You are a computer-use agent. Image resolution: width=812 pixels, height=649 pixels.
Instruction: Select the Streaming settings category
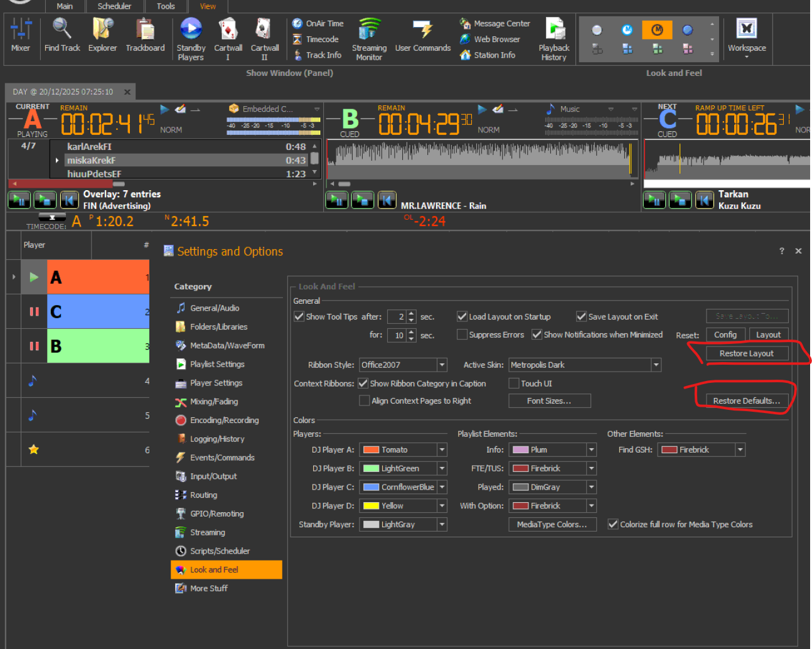click(x=207, y=532)
